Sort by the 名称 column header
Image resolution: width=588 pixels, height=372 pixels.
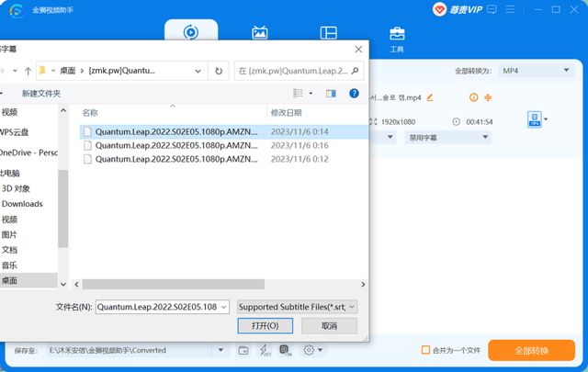90,112
